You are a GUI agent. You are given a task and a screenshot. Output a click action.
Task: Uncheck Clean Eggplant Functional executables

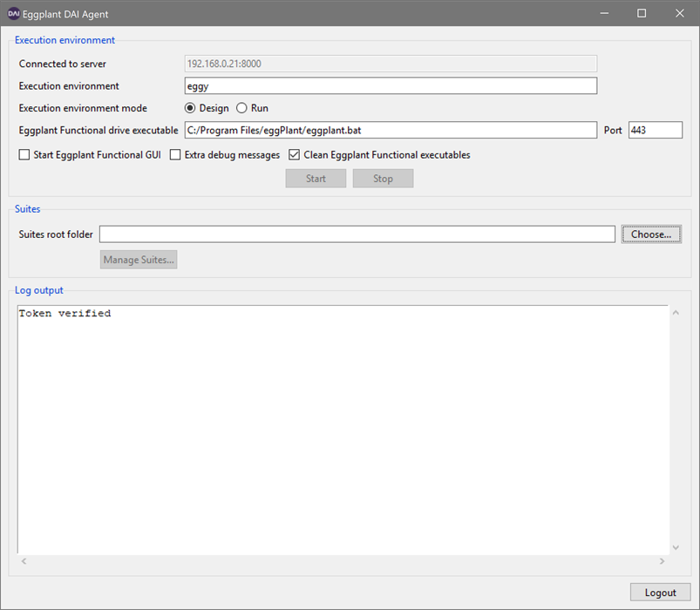pyautogui.click(x=294, y=155)
